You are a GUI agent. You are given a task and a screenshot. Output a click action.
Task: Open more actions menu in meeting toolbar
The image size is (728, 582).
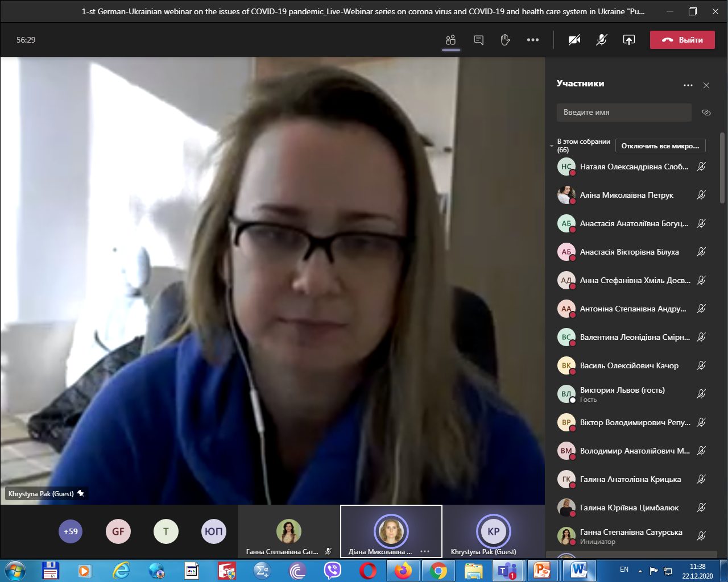click(x=532, y=40)
